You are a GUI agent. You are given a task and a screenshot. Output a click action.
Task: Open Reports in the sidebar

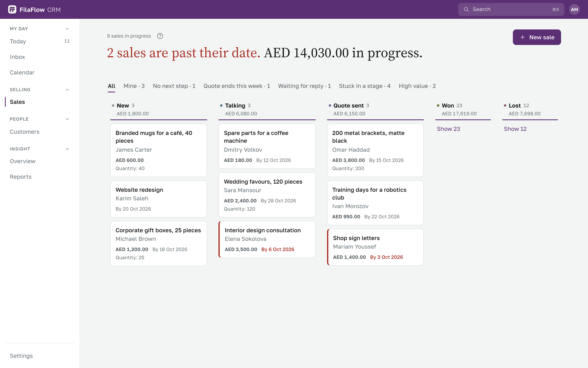40,177
